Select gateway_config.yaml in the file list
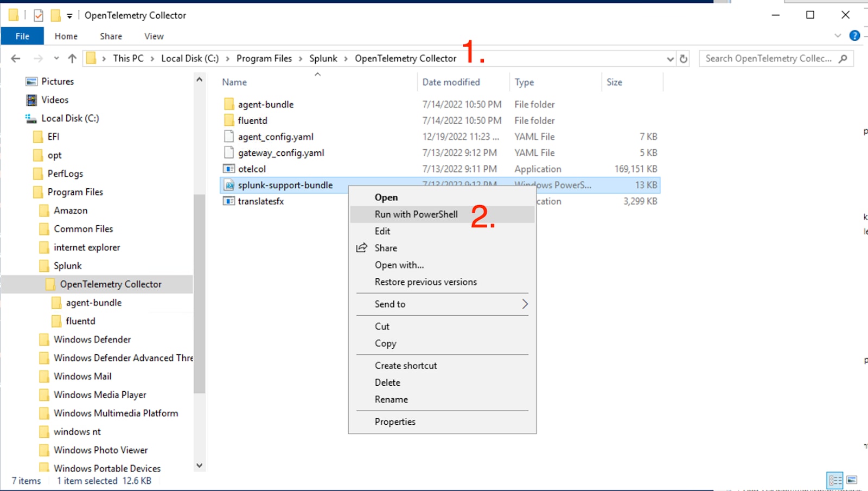This screenshot has height=491, width=868. click(281, 153)
